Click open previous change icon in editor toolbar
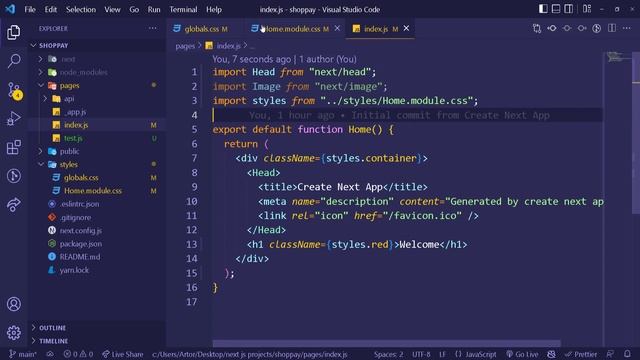This screenshot has height=360, width=640. [552, 28]
